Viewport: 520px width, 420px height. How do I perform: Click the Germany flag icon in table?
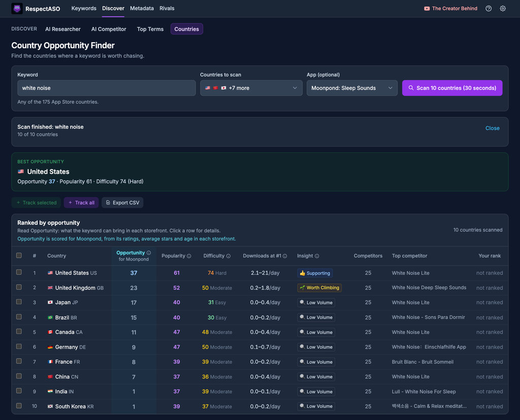pyautogui.click(x=50, y=347)
